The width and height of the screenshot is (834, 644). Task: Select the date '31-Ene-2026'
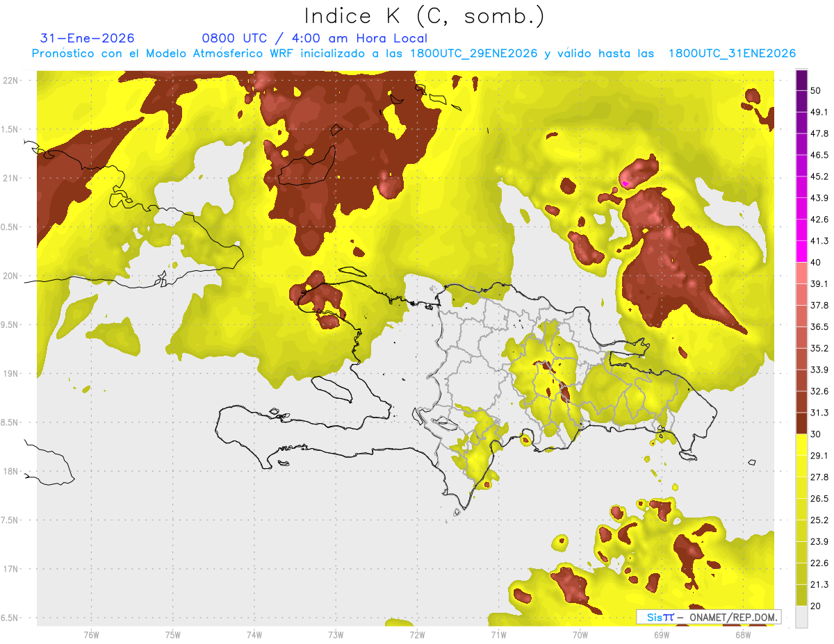click(88, 38)
